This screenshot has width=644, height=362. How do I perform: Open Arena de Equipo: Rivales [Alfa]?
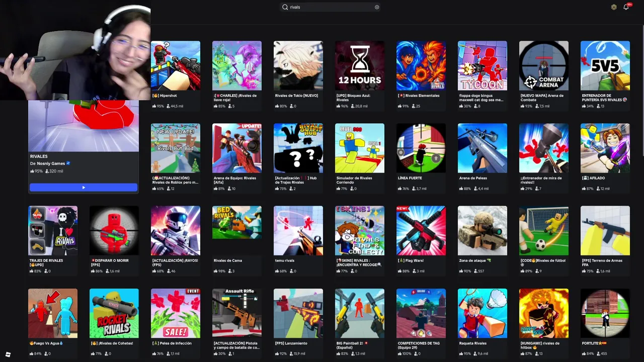point(237,148)
